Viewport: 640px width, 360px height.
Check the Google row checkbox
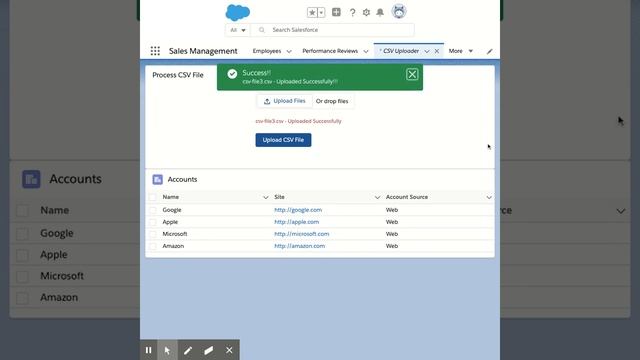(153, 210)
